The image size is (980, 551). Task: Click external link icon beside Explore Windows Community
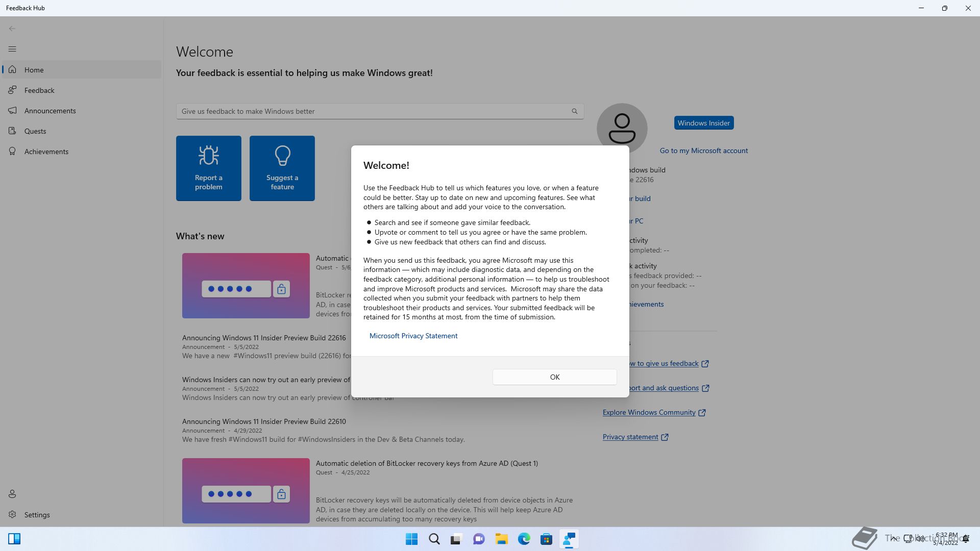tap(702, 413)
